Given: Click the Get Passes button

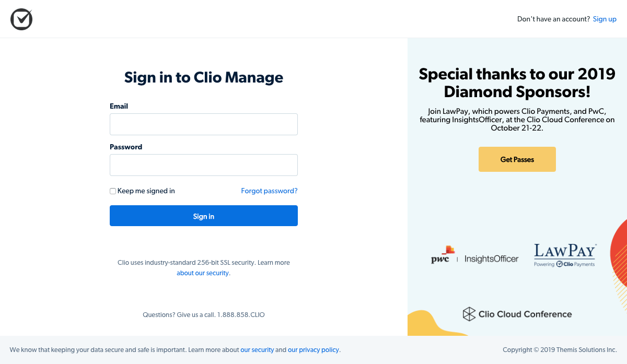Looking at the screenshot, I should [x=517, y=159].
